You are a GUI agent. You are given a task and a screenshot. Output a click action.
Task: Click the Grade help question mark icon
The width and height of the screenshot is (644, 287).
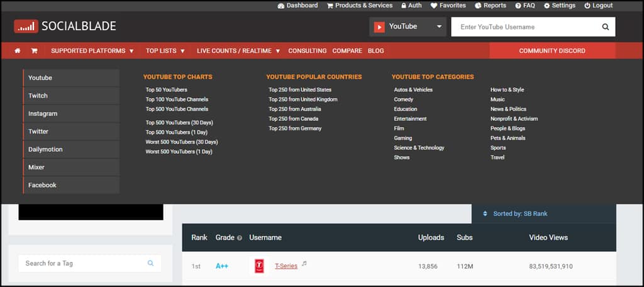tap(239, 238)
